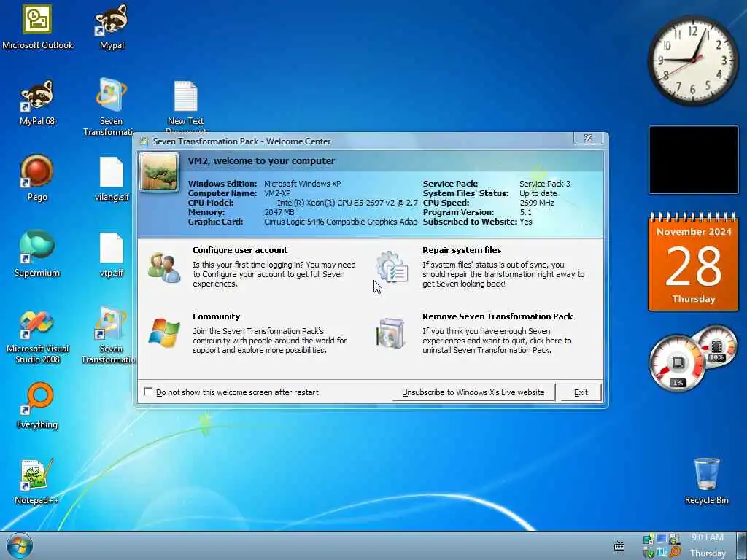Click the teal TU tray icon

662,553
